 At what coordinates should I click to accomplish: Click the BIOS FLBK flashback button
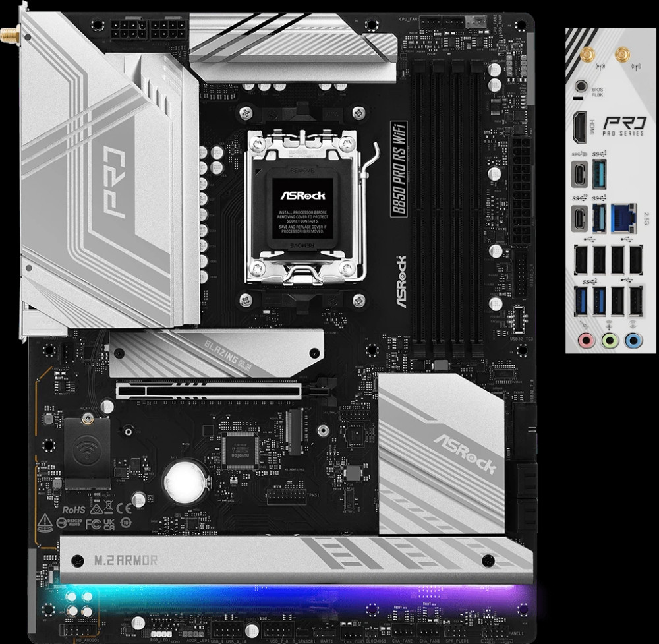coord(581,86)
